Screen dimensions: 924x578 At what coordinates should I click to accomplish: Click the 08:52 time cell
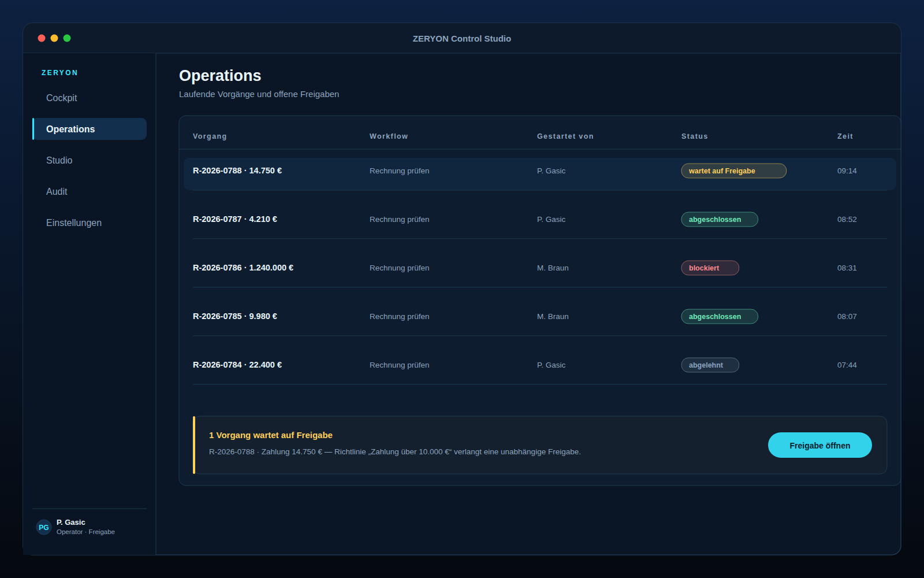[x=847, y=220]
